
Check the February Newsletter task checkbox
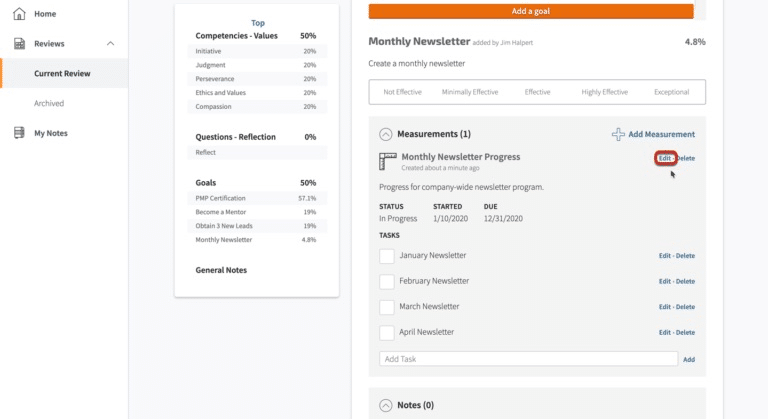point(387,282)
